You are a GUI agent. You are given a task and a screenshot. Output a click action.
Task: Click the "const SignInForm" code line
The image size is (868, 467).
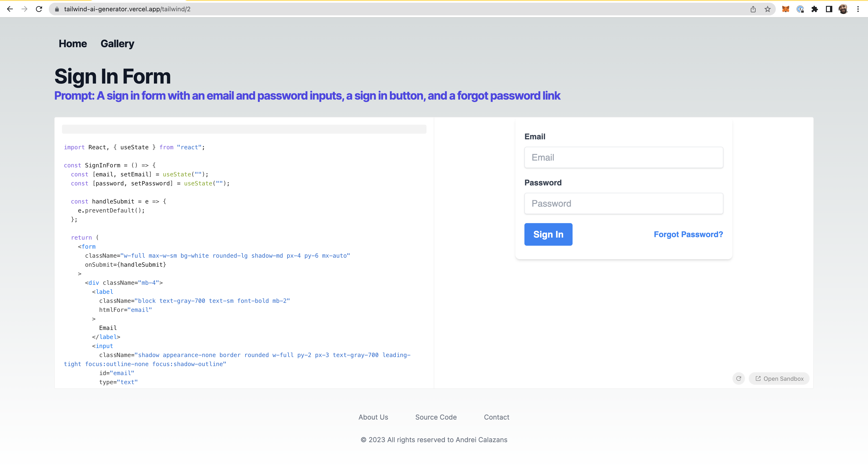click(110, 165)
